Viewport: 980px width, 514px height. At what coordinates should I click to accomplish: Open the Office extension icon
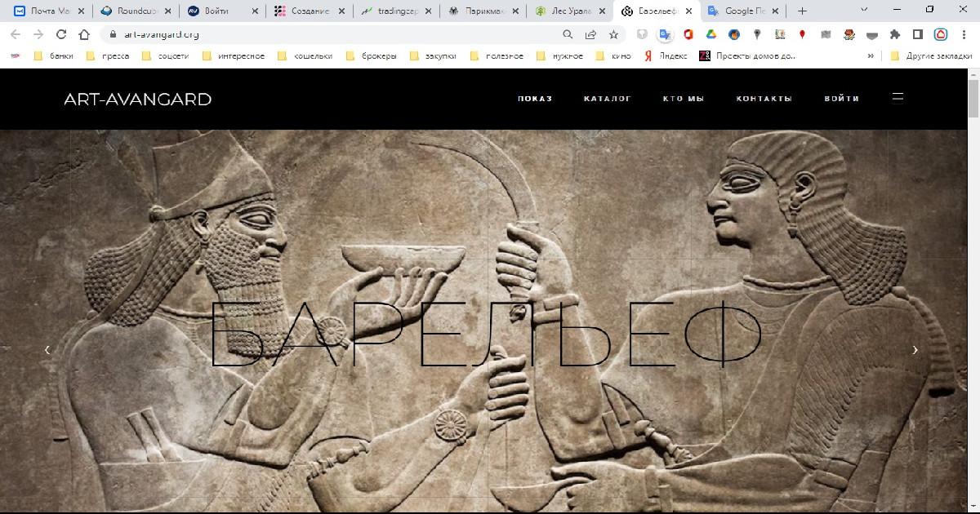point(688,34)
